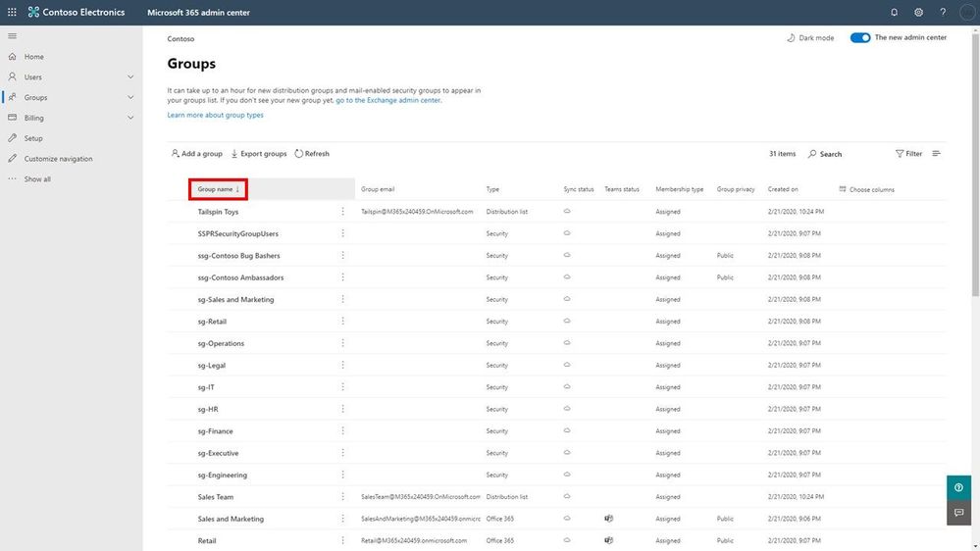This screenshot has height=551, width=980.
Task: Open more actions for Tailspin Toys
Action: coord(342,211)
